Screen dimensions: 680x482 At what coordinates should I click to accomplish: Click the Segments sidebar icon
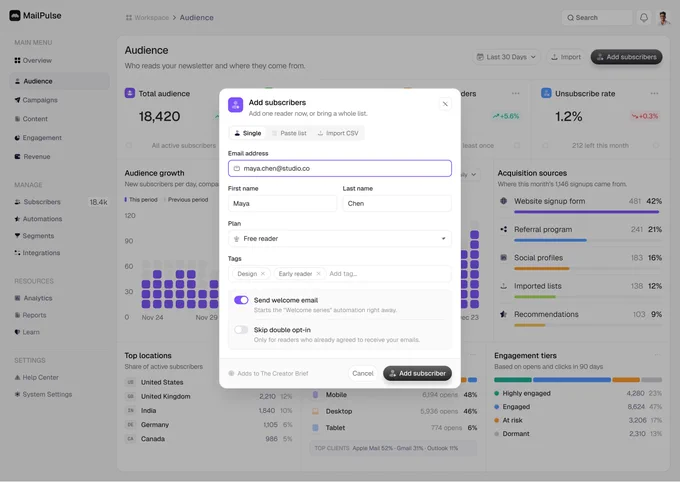[x=17, y=236]
